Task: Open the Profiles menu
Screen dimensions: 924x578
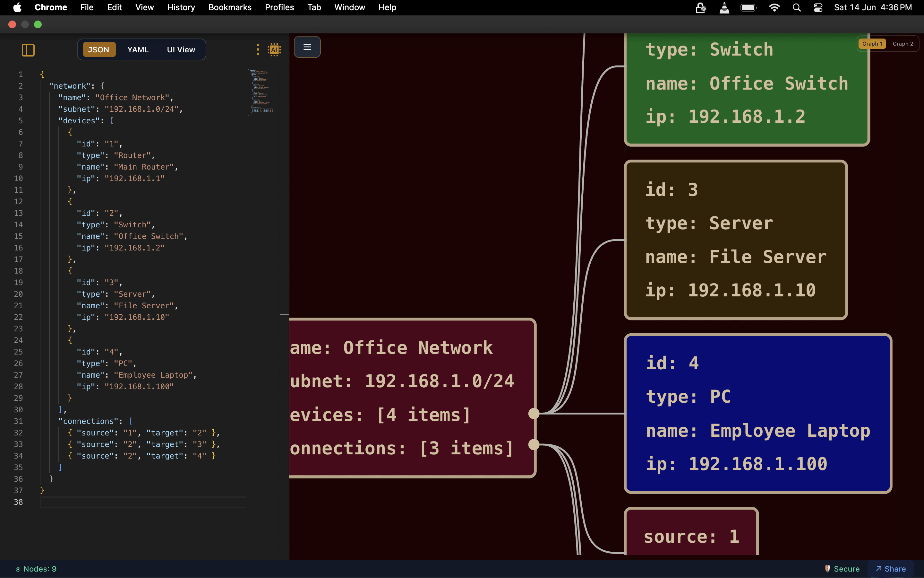Action: click(279, 7)
